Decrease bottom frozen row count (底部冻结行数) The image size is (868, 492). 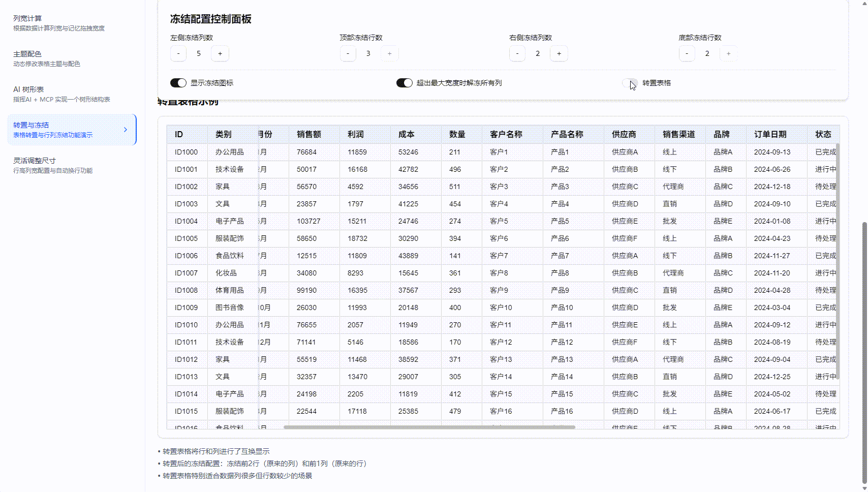coord(687,53)
